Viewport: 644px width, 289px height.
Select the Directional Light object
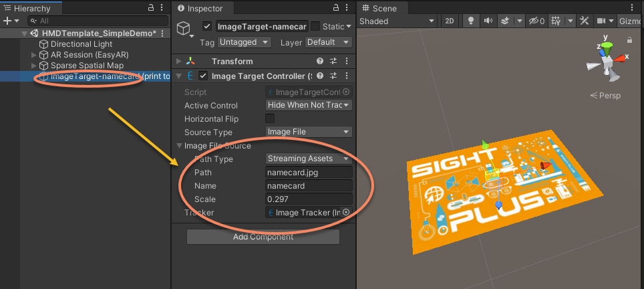coord(82,44)
